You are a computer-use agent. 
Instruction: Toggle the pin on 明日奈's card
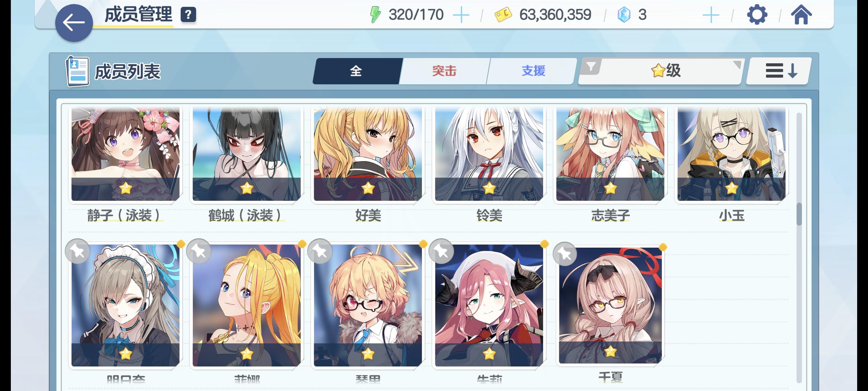point(78,251)
